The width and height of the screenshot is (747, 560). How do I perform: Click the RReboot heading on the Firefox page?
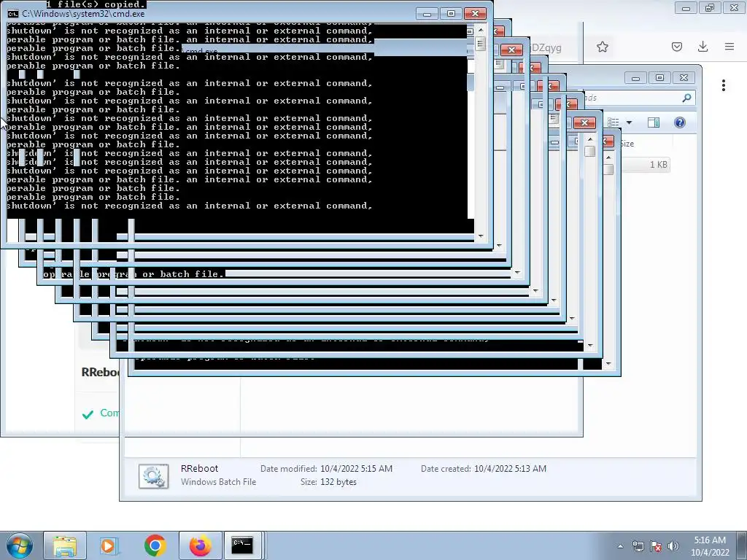(100, 372)
